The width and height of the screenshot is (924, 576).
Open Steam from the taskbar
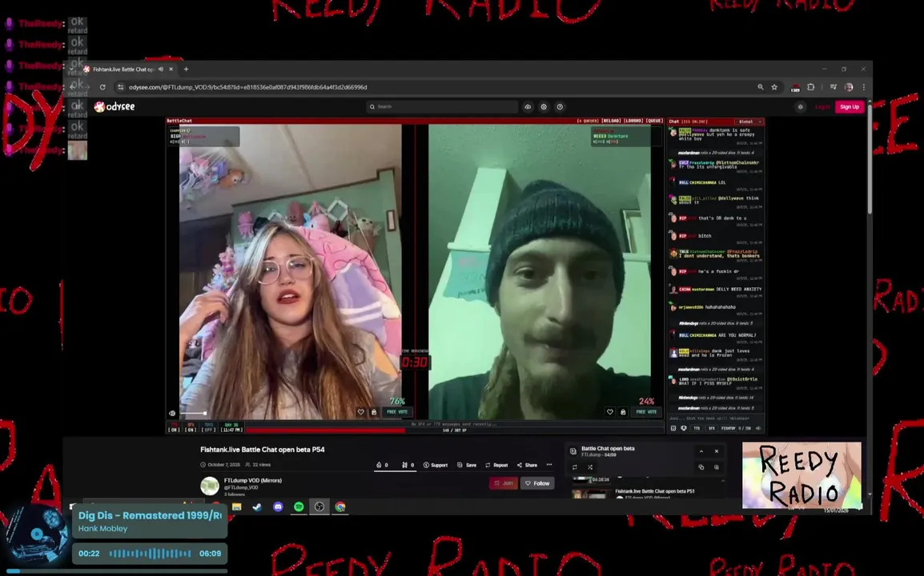pos(257,506)
